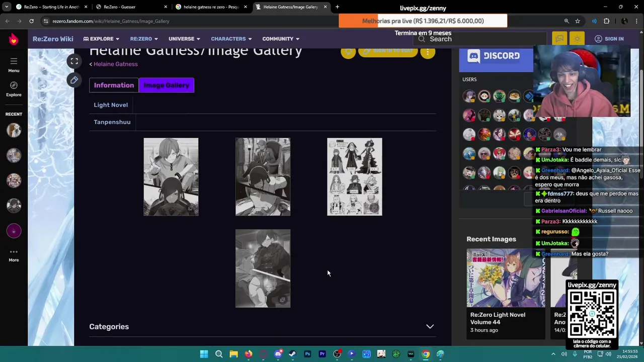Image resolution: width=644 pixels, height=362 pixels.
Task: Open Premiere Pro from the taskbar
Action: point(322,354)
